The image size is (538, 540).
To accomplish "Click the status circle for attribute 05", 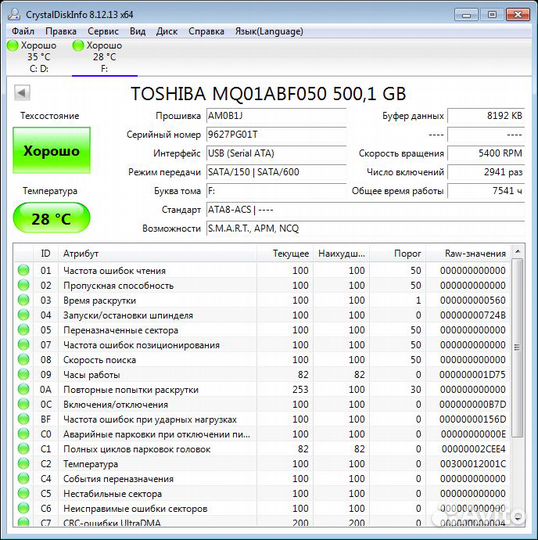I will [23, 330].
